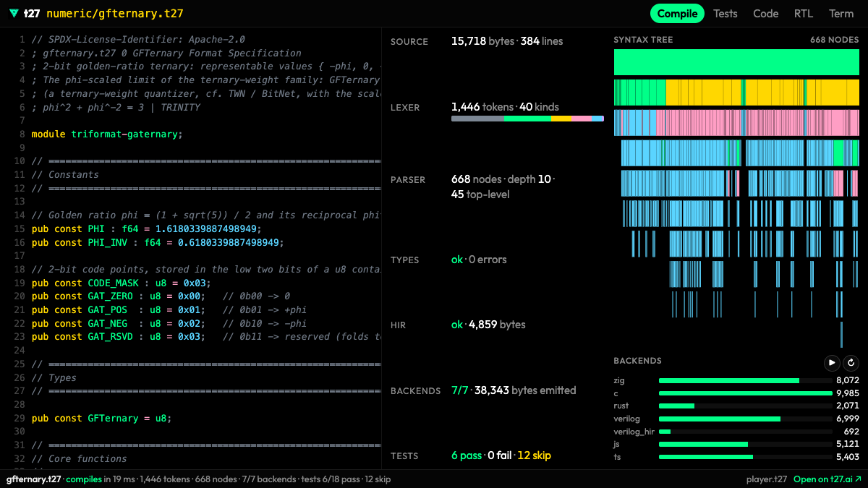The width and height of the screenshot is (868, 488).
Task: Click the zig byte count 8,072
Action: tap(848, 380)
